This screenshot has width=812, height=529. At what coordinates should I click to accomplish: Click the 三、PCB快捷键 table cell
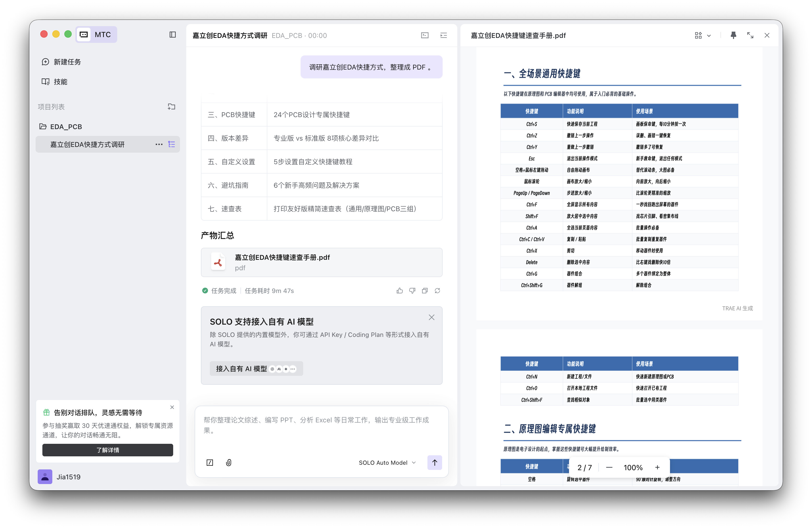(x=234, y=114)
